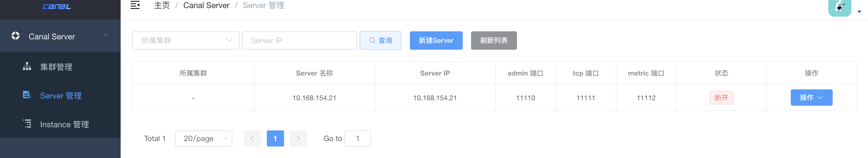Open the 操作 dropdown for server 10.168.154.21
The width and height of the screenshot is (868, 158).
pos(811,98)
